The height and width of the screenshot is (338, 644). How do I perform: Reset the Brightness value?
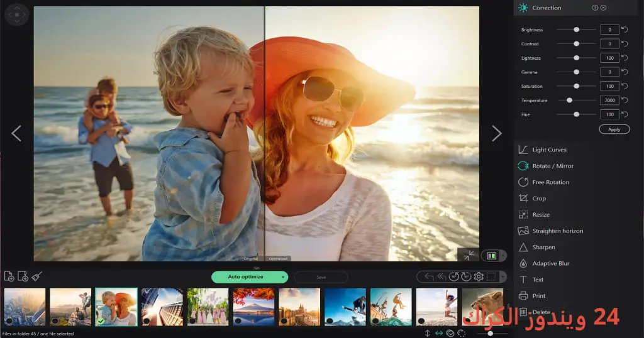click(x=625, y=30)
